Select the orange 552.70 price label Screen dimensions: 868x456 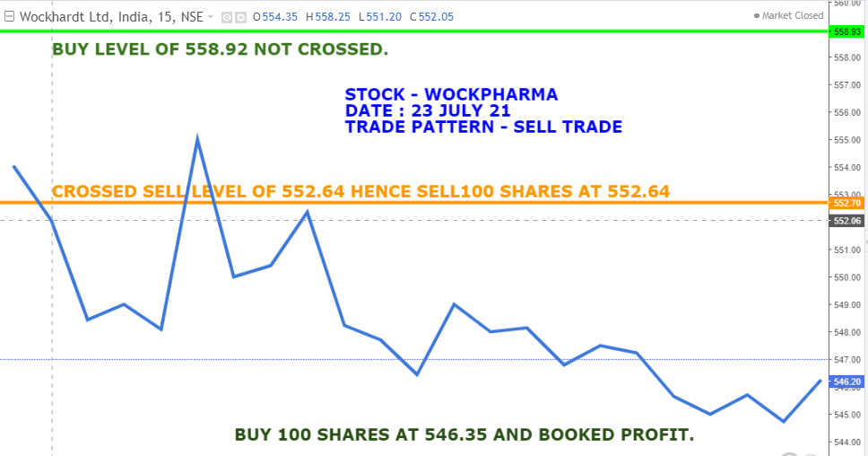[x=846, y=203]
